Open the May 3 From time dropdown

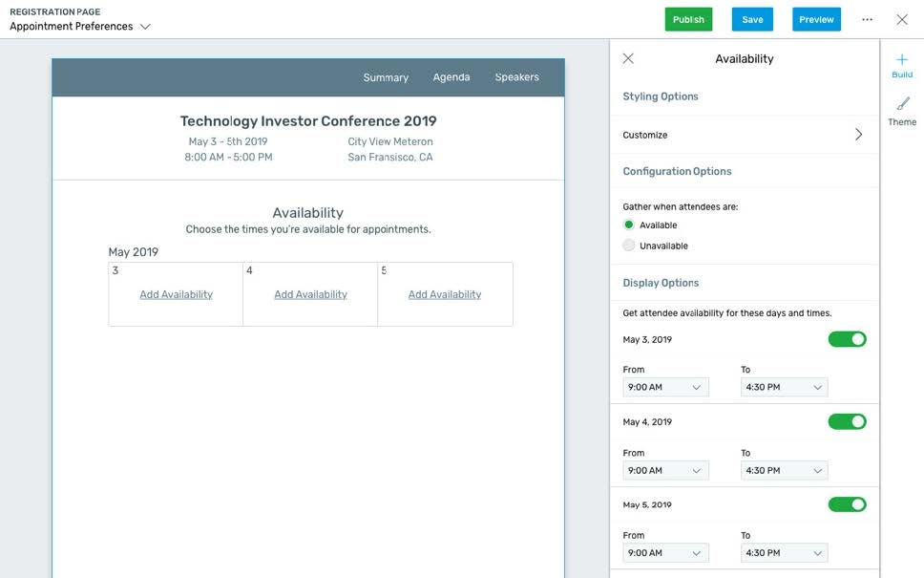click(665, 388)
